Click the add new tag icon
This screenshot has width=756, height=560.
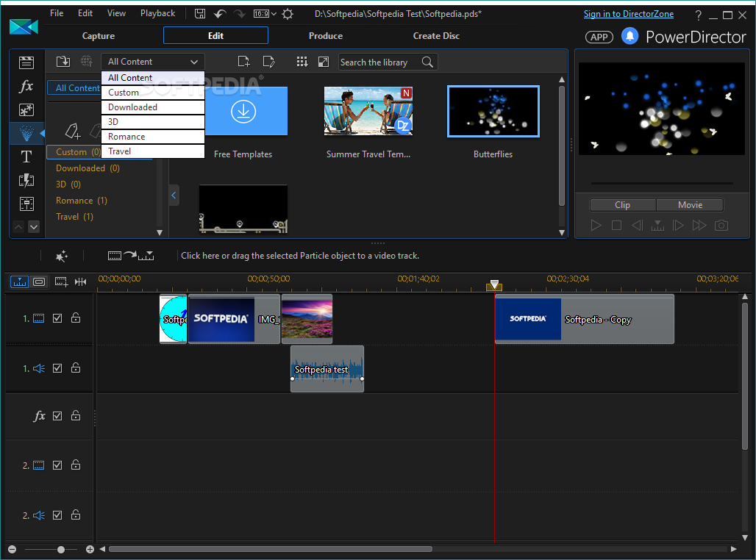(73, 131)
